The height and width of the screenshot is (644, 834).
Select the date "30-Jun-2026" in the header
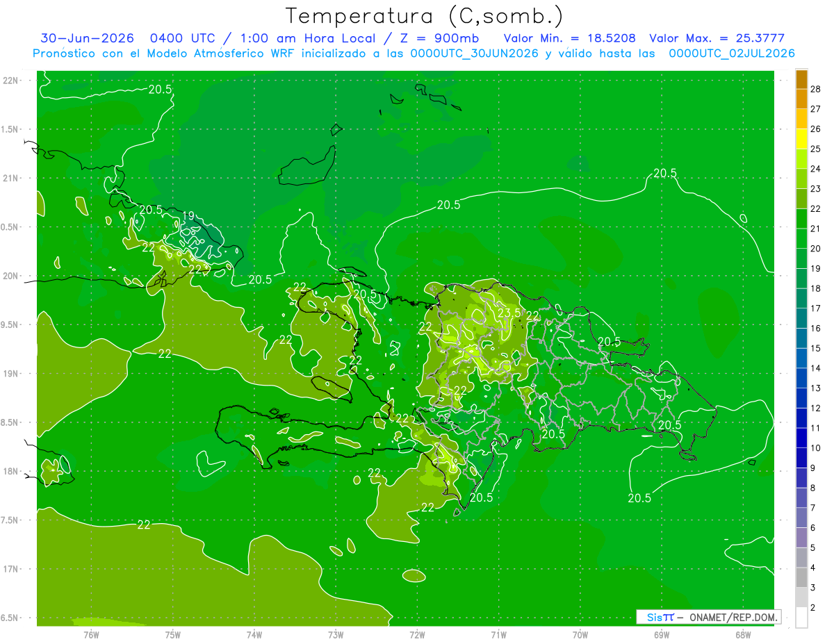point(87,38)
